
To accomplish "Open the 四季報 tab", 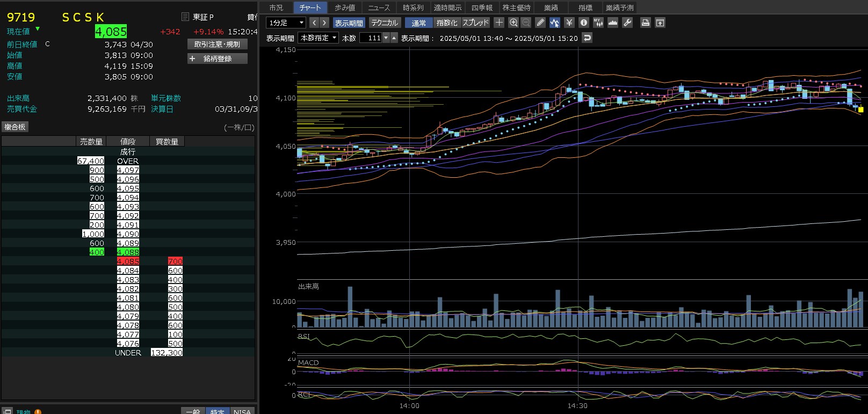I will [x=482, y=8].
